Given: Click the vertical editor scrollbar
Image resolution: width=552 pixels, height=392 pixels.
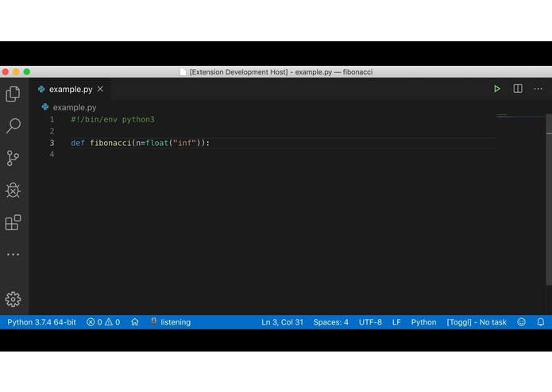Looking at the screenshot, I should pos(549,199).
